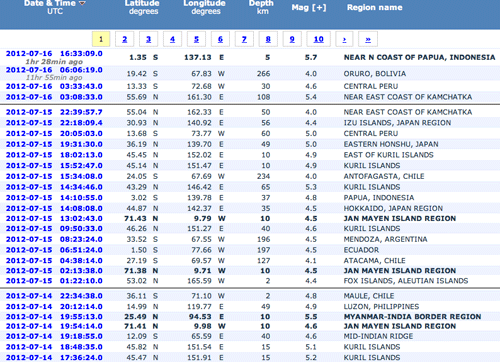Open event 2012-07-14 22:34:38.0
Image resolution: width=500 pixels, height=362 pixels.
click(54, 296)
